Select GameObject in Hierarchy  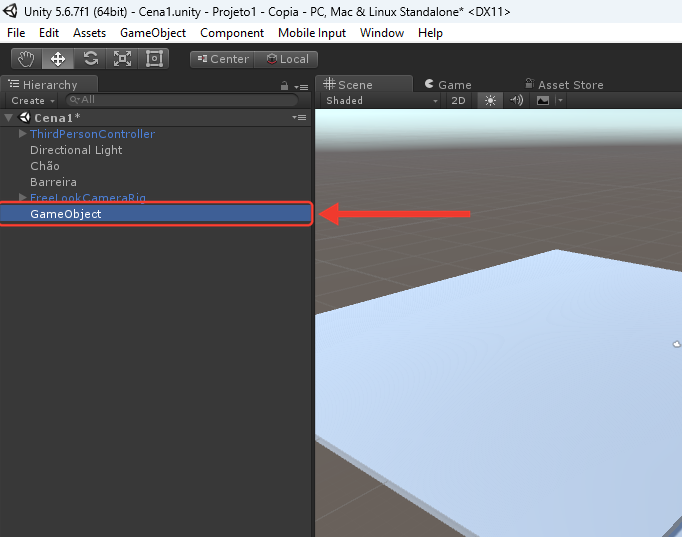click(x=156, y=214)
